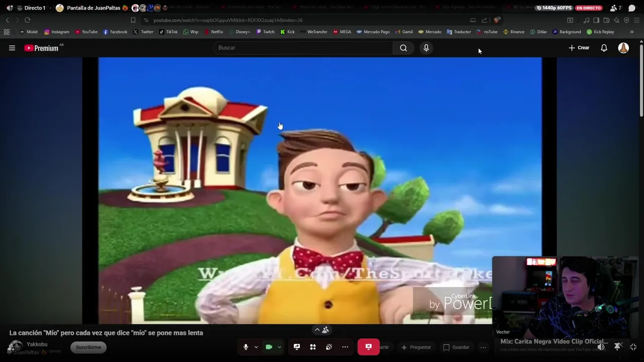
Task: Open the Instagram bookmark
Action: tap(56, 32)
